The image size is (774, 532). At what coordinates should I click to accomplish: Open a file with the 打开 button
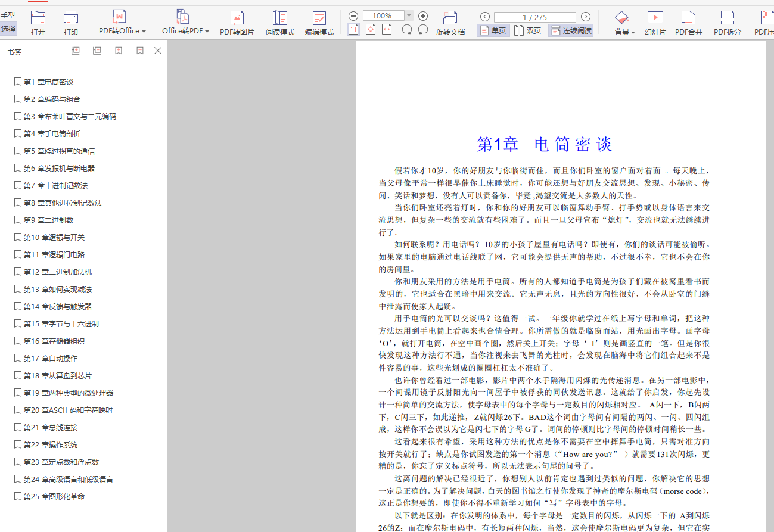click(x=38, y=23)
